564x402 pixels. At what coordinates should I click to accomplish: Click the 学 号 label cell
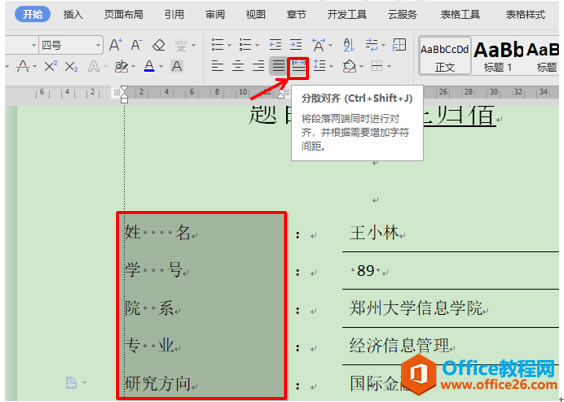coord(203,270)
